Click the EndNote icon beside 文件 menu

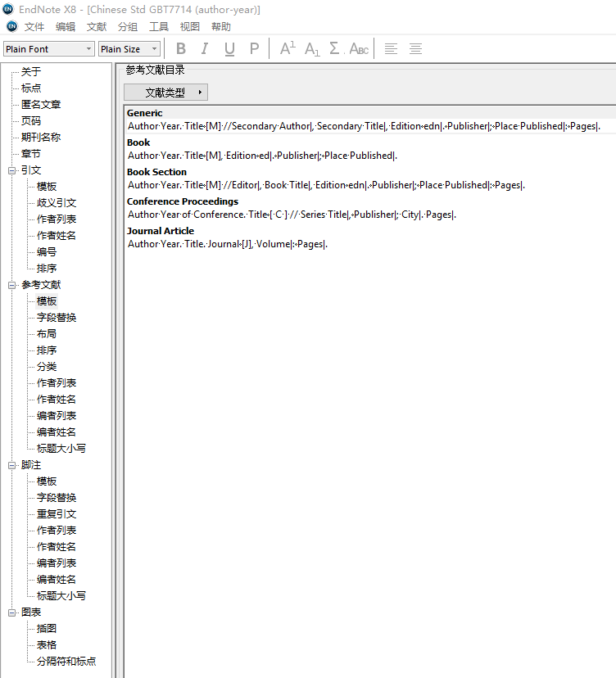[12, 26]
